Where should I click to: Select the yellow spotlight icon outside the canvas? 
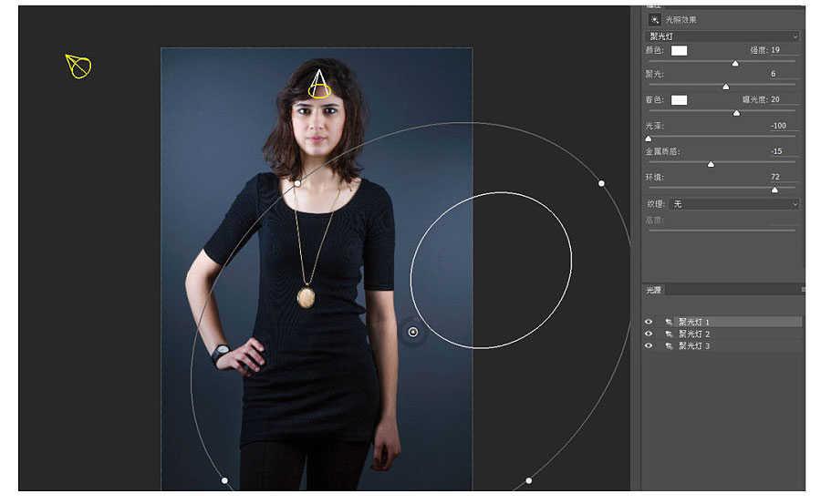(x=78, y=66)
